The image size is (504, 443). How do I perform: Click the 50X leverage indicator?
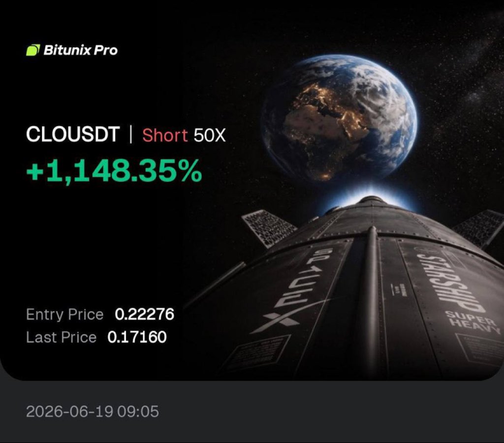point(210,135)
